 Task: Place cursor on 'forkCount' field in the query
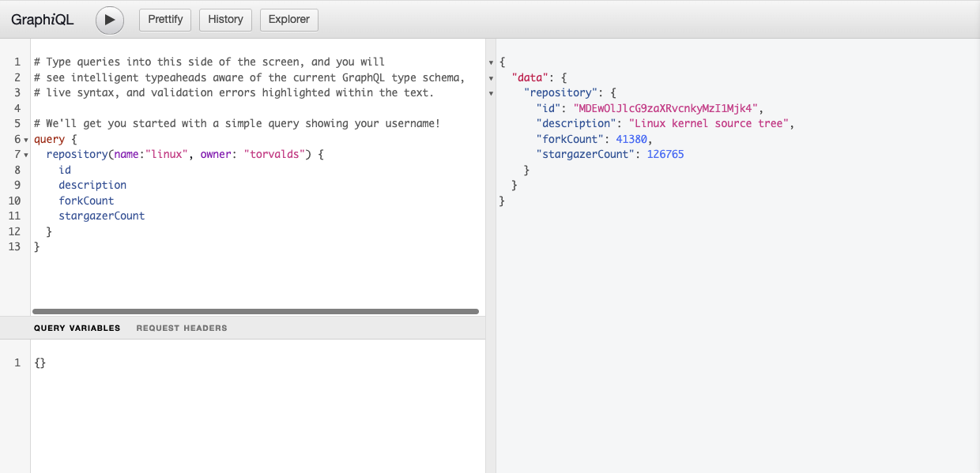coord(86,201)
